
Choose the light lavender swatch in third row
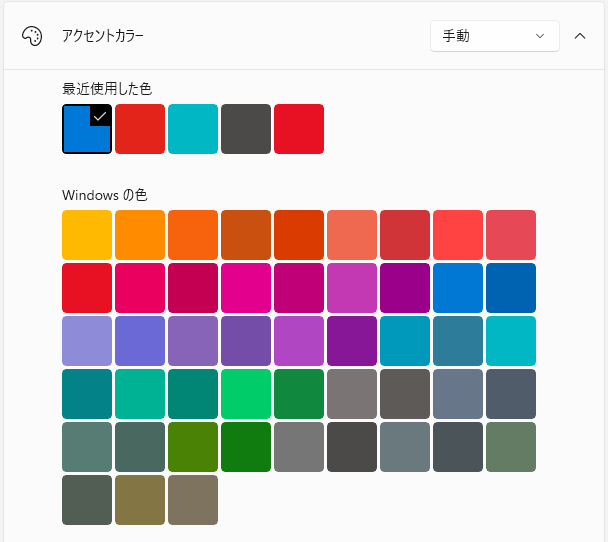click(87, 341)
